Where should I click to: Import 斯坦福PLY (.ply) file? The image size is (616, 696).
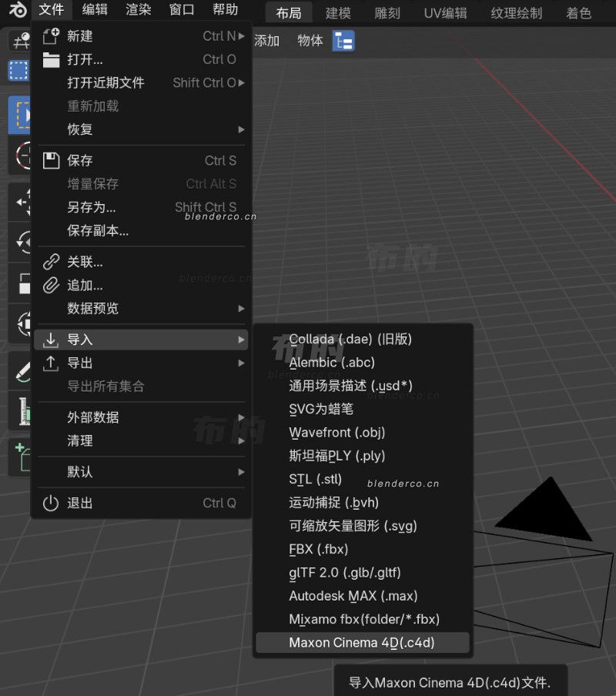[x=363, y=456]
